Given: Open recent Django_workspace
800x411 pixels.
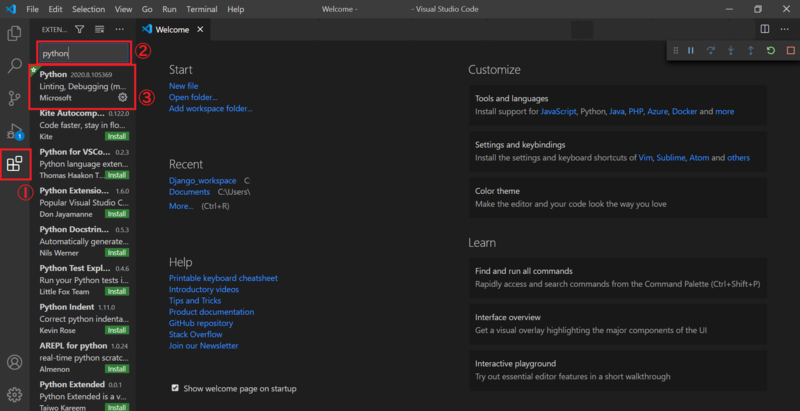Looking at the screenshot, I should pyautogui.click(x=203, y=181).
